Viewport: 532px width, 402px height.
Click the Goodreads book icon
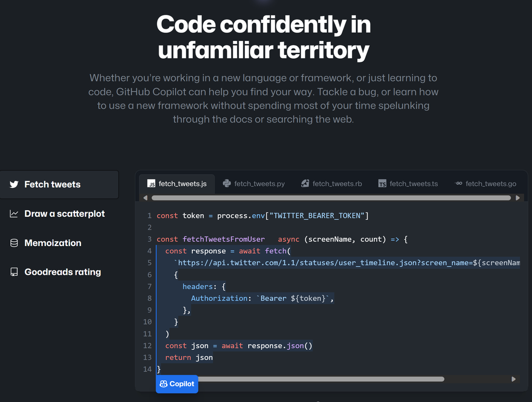coord(14,272)
